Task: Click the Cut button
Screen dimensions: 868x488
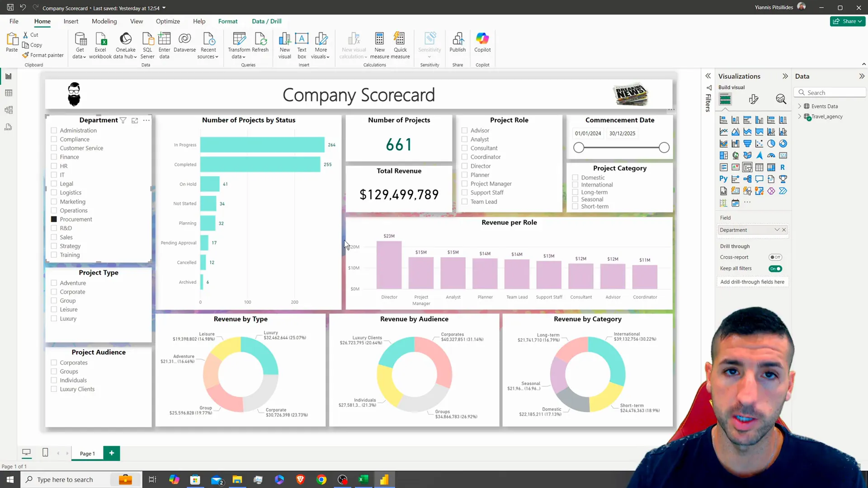Action: 31,35
